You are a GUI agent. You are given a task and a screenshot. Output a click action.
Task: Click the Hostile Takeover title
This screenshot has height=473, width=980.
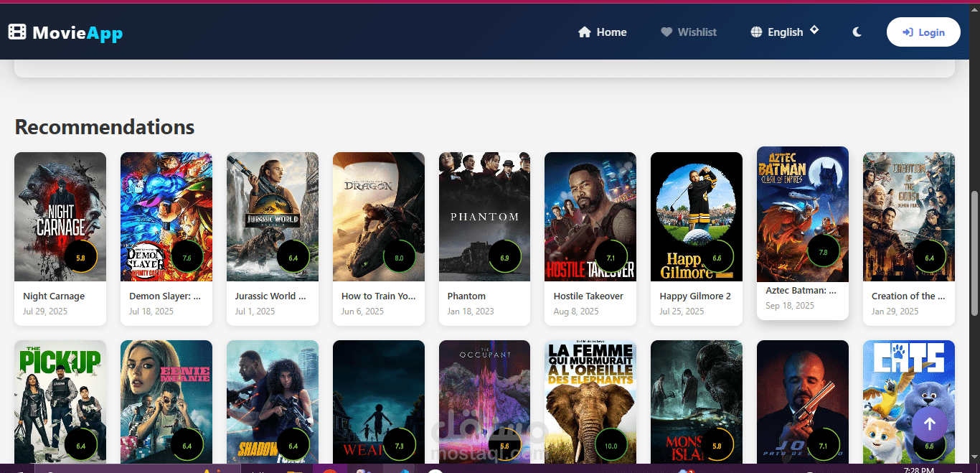pos(588,296)
